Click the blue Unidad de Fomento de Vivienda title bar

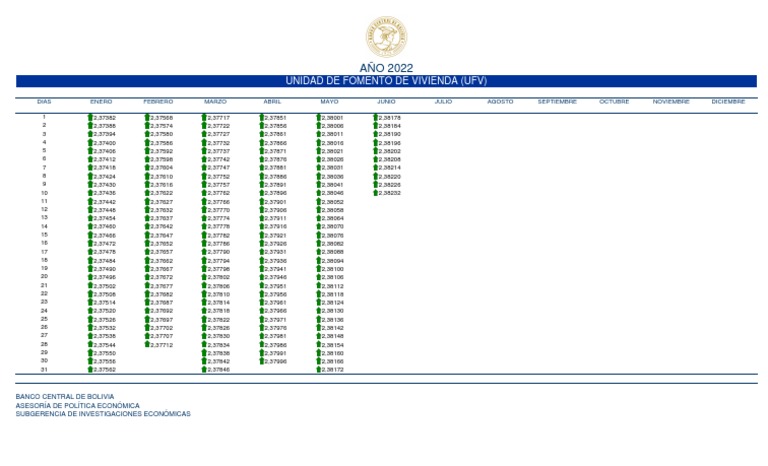coord(385,81)
